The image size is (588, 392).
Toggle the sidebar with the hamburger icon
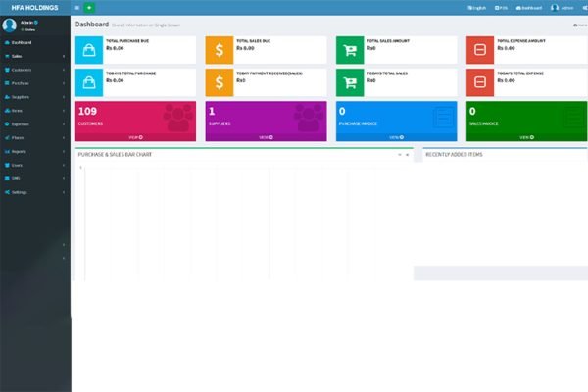click(x=77, y=7)
